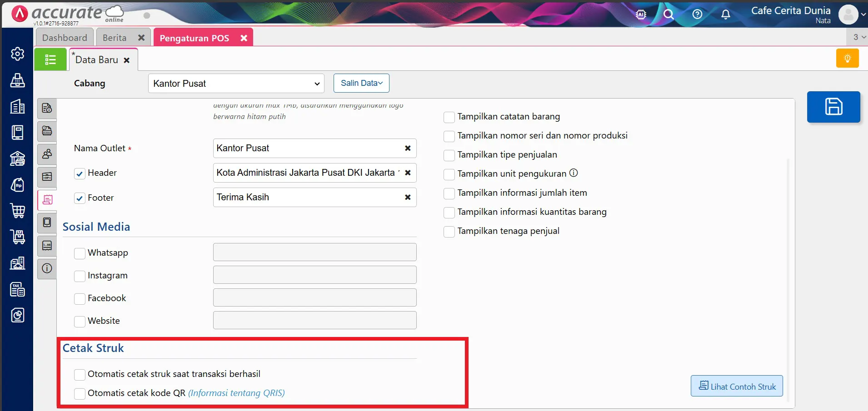Open the tax documents icon in the sidebar
The height and width of the screenshot is (411, 868).
click(17, 289)
